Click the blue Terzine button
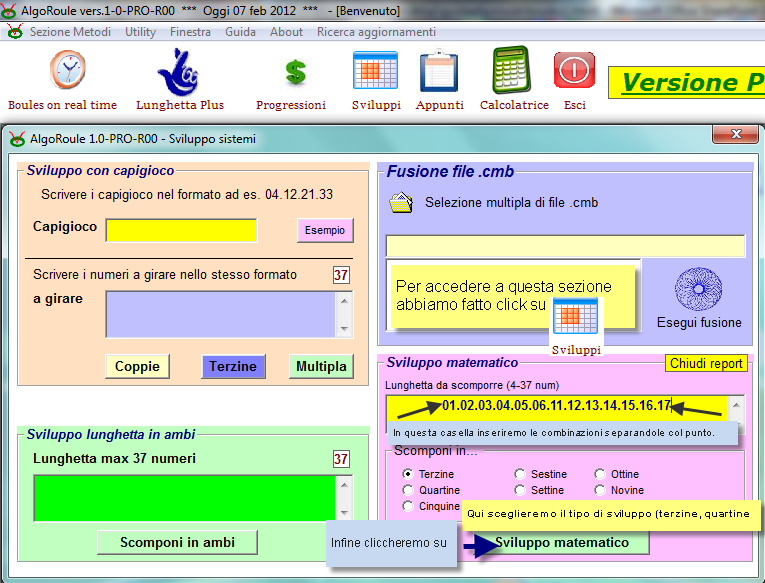Image resolution: width=765 pixels, height=583 pixels. point(233,366)
